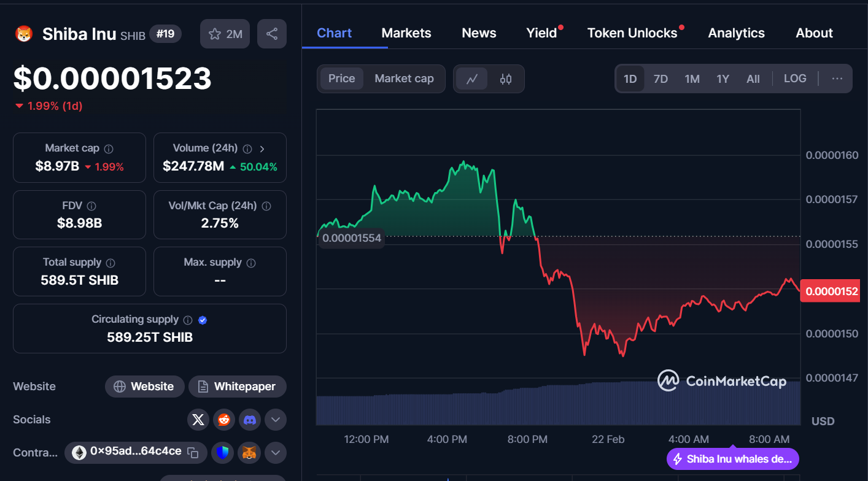Screen dimensions: 868x481
Task: Open the Chart tab
Action: (x=334, y=33)
